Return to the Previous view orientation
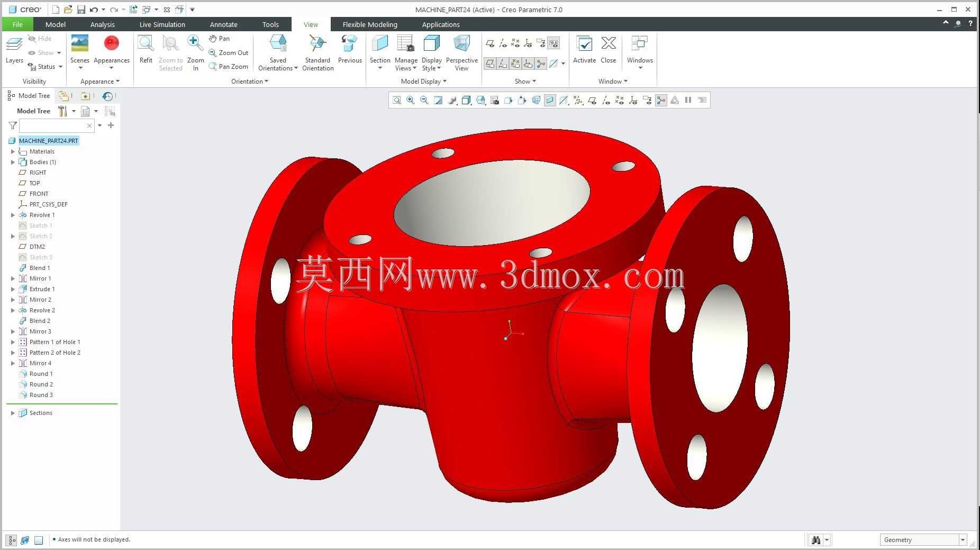 coord(350,50)
